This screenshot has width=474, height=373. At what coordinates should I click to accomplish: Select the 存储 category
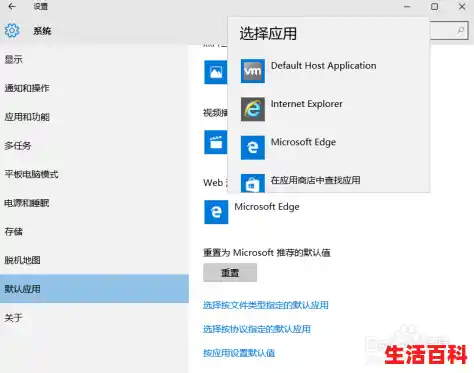coord(94,231)
